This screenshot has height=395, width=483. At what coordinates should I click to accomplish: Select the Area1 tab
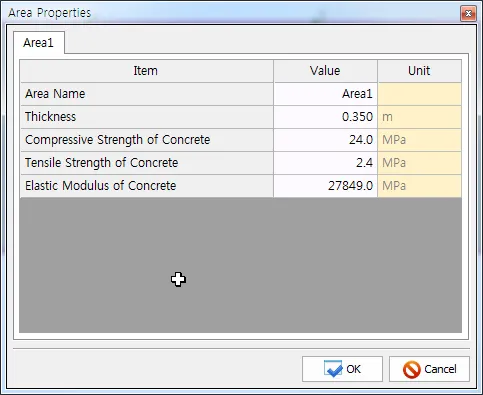click(x=39, y=43)
